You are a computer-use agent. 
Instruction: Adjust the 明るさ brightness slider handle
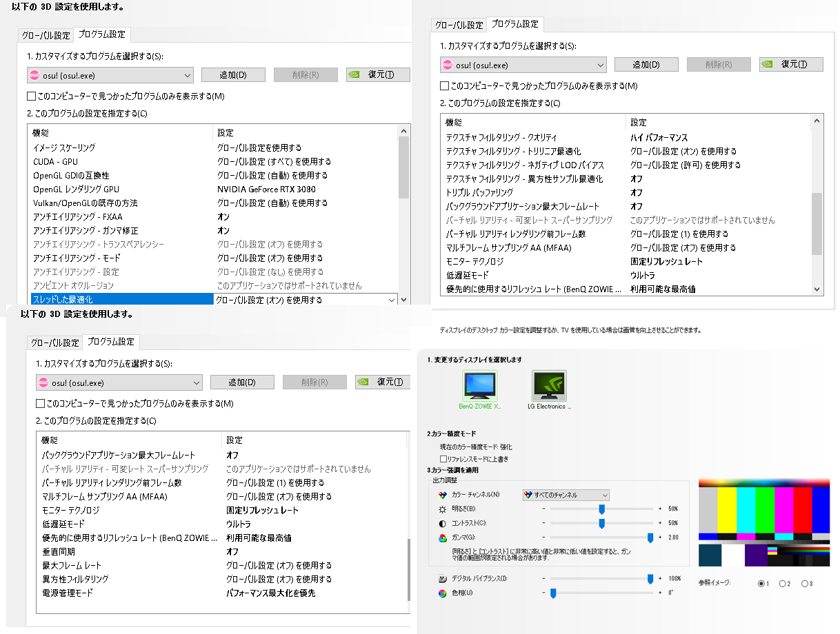coord(601,509)
